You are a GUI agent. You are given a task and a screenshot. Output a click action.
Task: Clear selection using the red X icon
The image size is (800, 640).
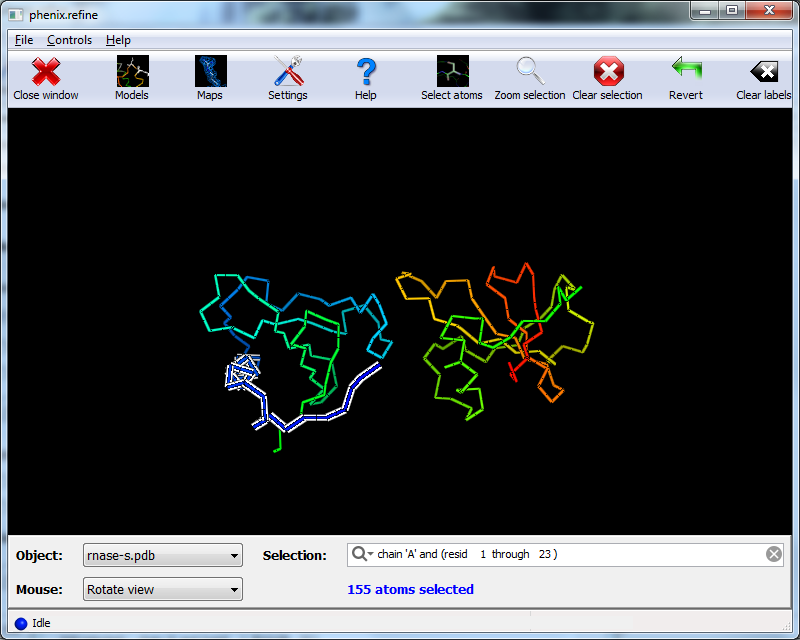point(608,71)
